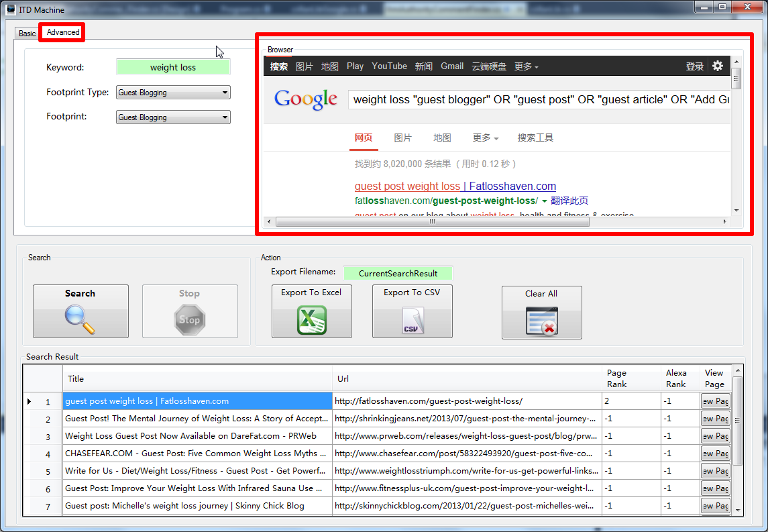Click the ITD Machine title bar icon
This screenshot has height=532, width=768.
tap(10, 9)
